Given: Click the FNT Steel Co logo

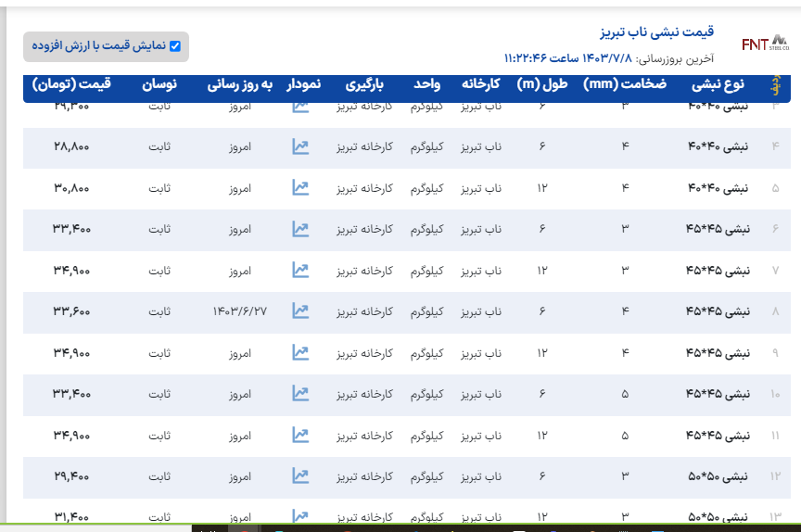Looking at the screenshot, I should pos(764,44).
